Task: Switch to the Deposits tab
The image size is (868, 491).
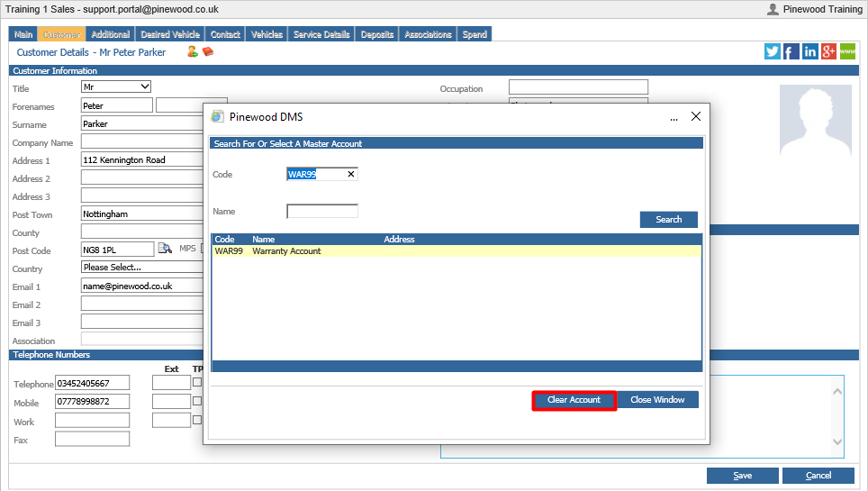Action: (377, 34)
